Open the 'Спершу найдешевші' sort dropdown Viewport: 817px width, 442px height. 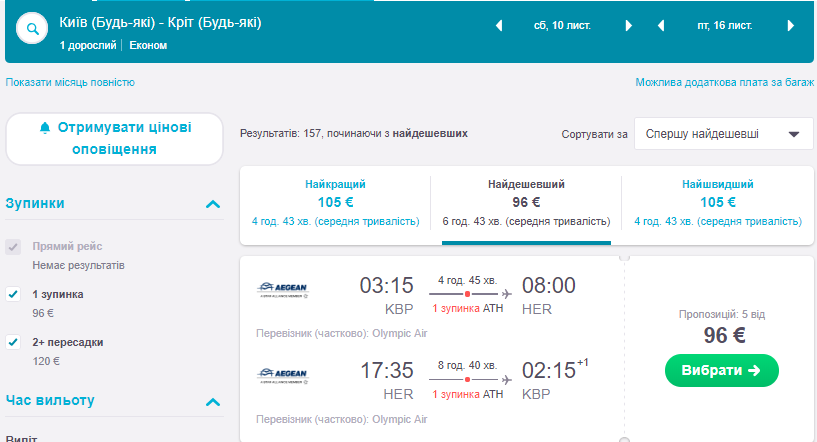pos(723,133)
